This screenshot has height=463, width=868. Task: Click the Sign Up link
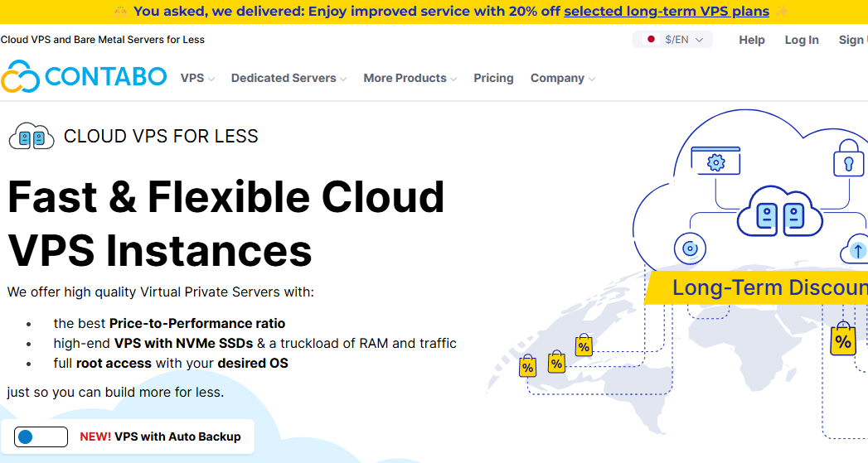point(853,40)
